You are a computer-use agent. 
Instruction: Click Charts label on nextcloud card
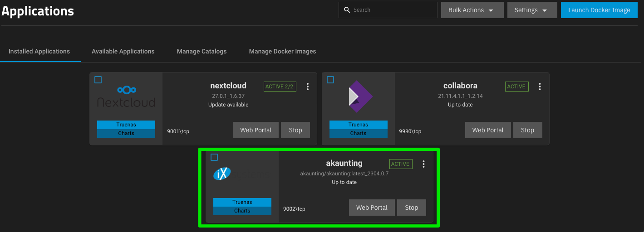126,133
